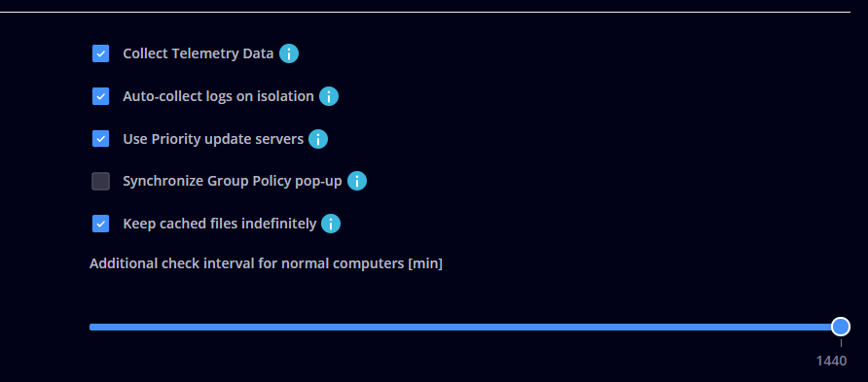This screenshot has height=382, width=868.
Task: Click the Collect Telemetry Data label text
Action: (x=199, y=53)
